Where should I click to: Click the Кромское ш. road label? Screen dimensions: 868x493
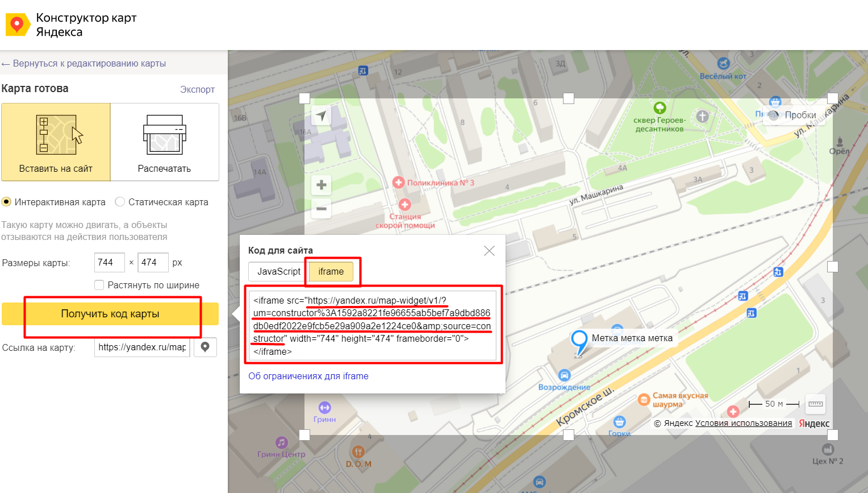(585, 407)
